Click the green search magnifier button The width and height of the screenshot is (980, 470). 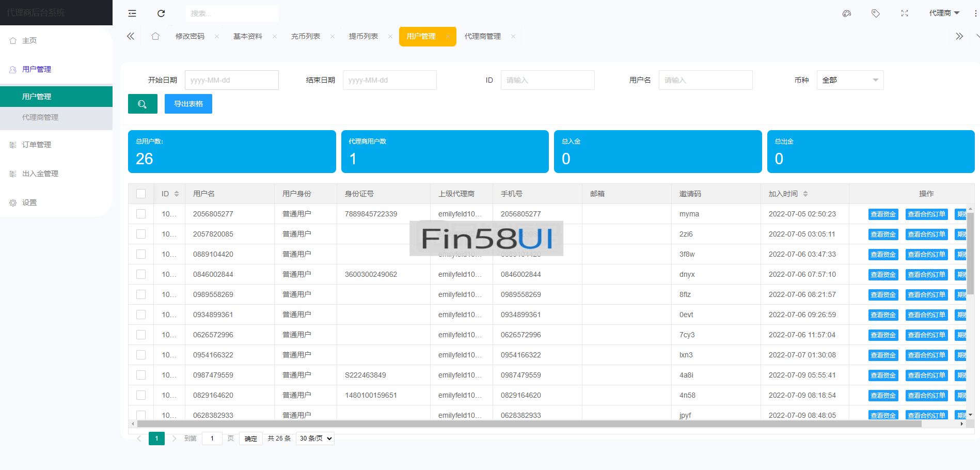143,104
